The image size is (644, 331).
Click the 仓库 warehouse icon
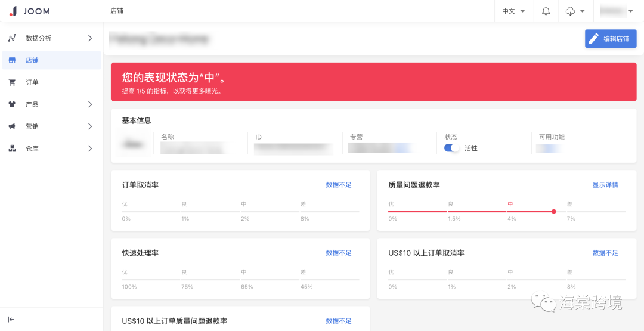12,149
